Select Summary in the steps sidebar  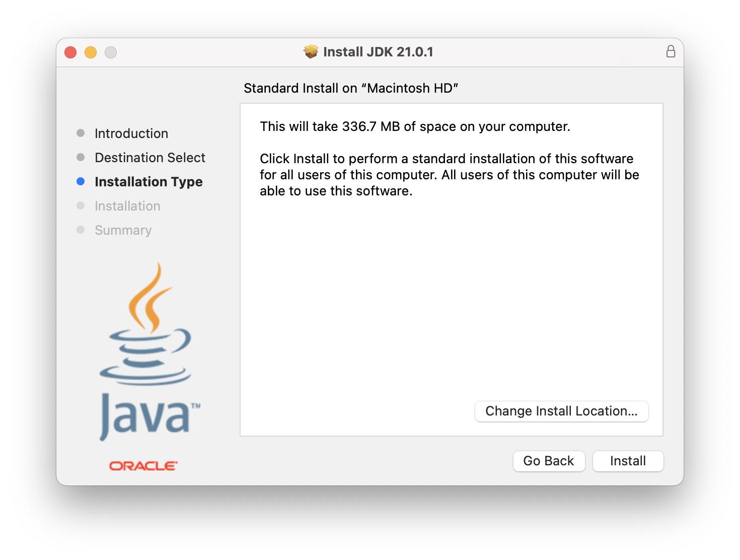(x=123, y=230)
